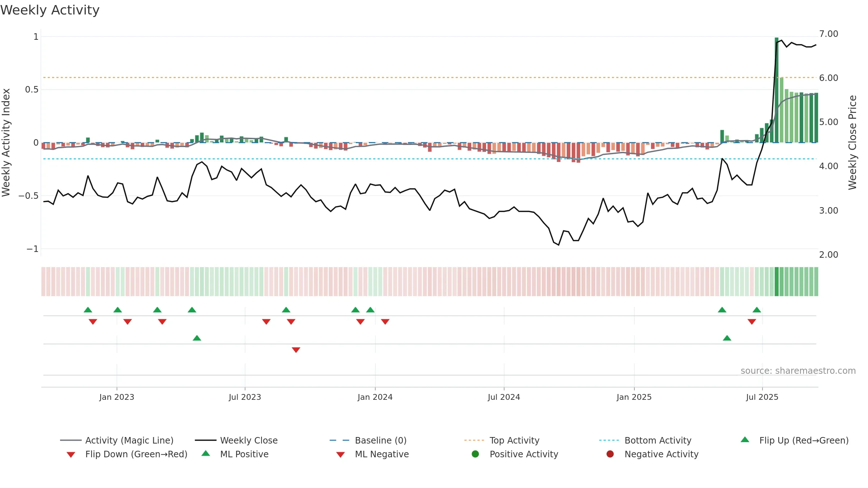Image resolution: width=868 pixels, height=488 pixels.
Task: Toggle Top Activity legend entry
Action: [502, 440]
